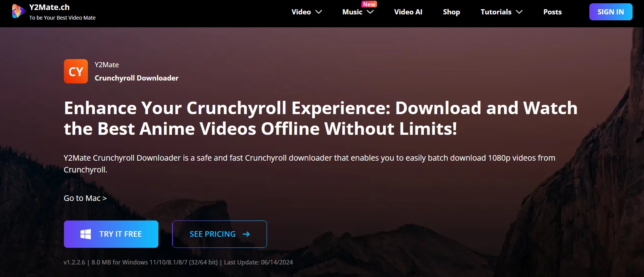The width and height of the screenshot is (644, 277).
Task: Follow the Go to Mac link
Action: [85, 198]
